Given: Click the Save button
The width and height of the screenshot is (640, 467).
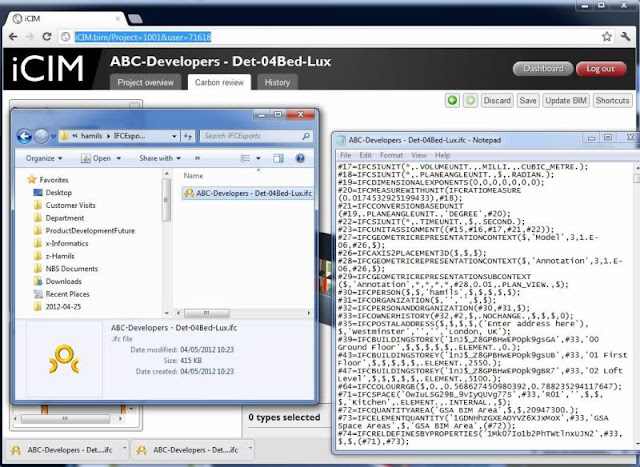Looking at the screenshot, I should 528,100.
